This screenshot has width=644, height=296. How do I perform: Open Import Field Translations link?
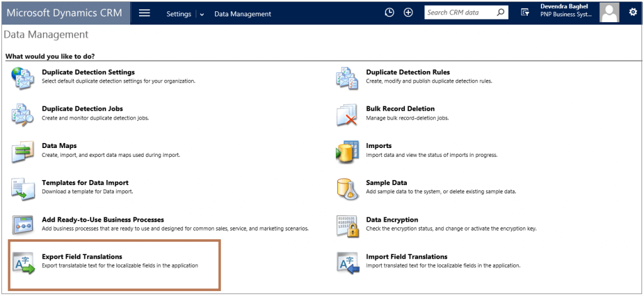[407, 257]
